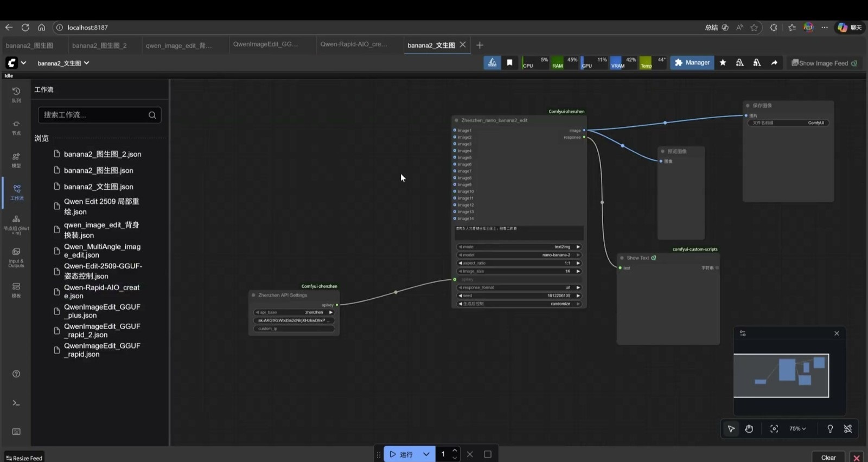Expand the run button options dropdown

coord(426,454)
